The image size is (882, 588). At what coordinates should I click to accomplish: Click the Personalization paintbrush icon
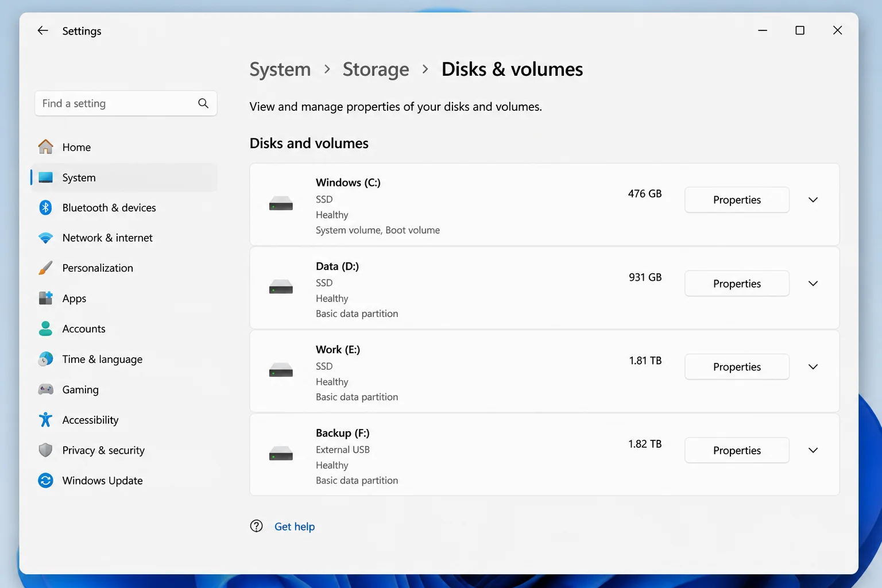click(46, 268)
